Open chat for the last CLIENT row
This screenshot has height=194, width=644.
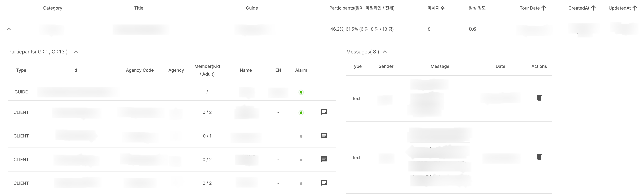(x=324, y=183)
